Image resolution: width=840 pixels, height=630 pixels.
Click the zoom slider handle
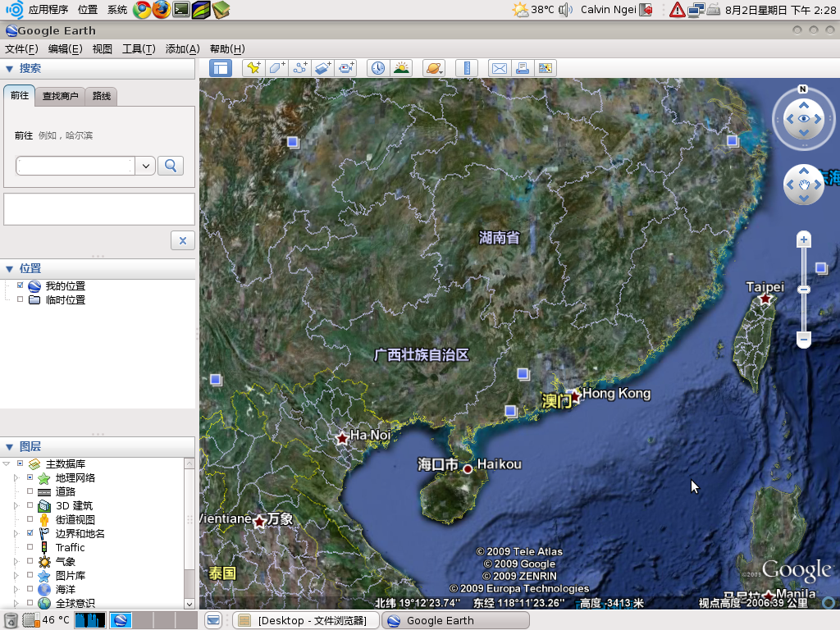pyautogui.click(x=803, y=290)
